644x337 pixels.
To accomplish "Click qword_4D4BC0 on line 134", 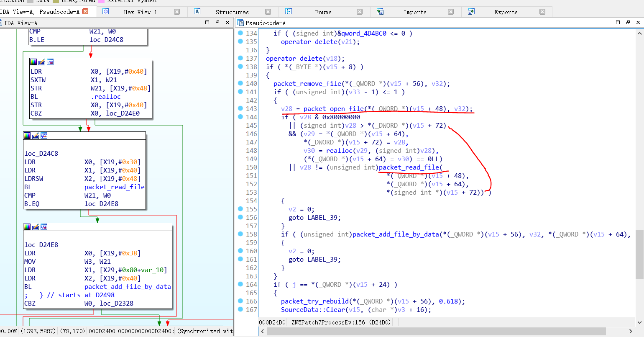I will [x=363, y=33].
